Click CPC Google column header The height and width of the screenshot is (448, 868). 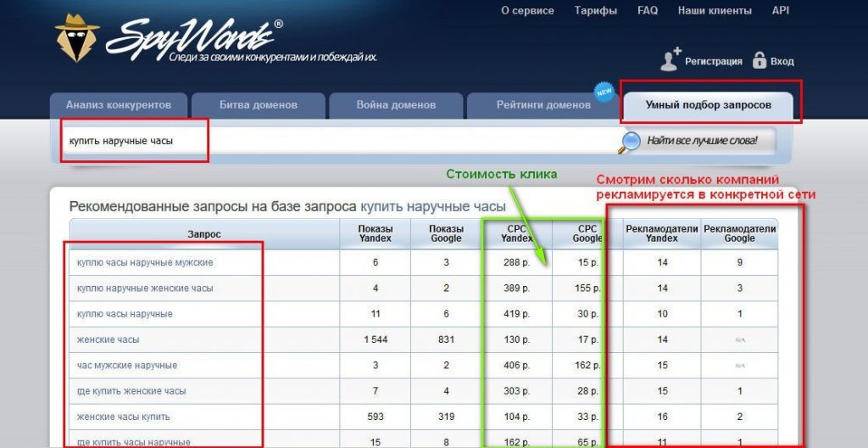587,234
